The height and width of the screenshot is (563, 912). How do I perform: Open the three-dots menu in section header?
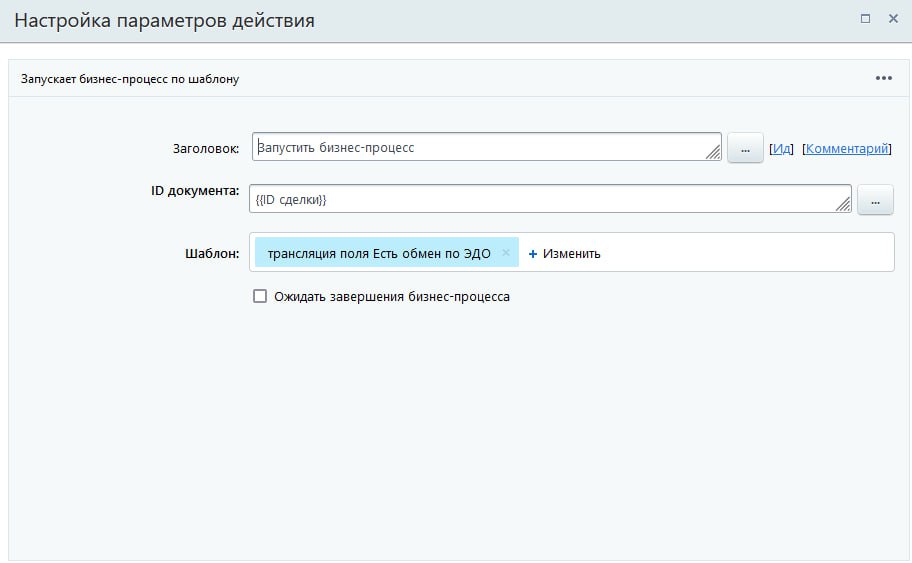[x=883, y=78]
